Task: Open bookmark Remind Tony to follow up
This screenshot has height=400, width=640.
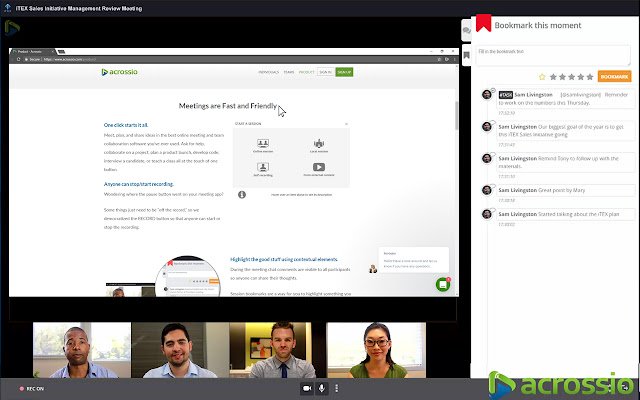Action: (565, 162)
